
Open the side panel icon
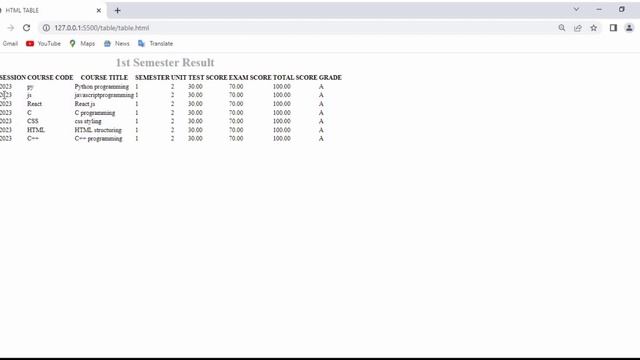613,28
